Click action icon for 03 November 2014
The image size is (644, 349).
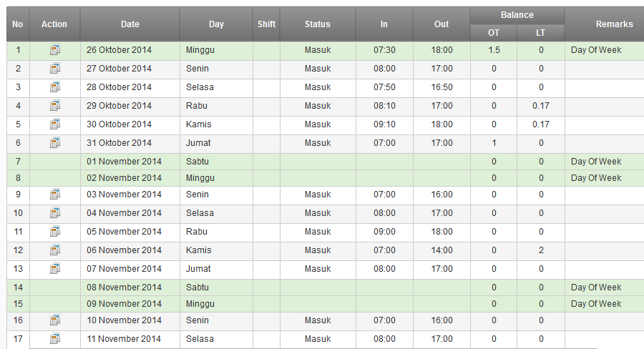tap(55, 195)
